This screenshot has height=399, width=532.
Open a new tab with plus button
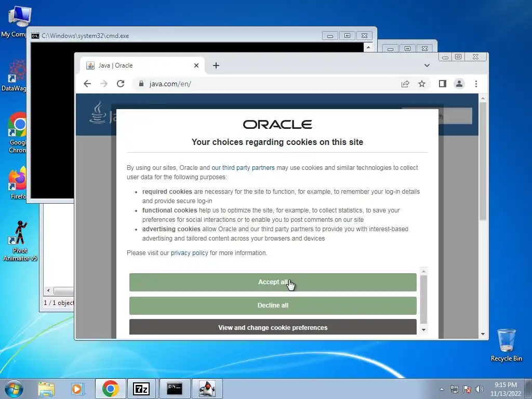click(216, 65)
